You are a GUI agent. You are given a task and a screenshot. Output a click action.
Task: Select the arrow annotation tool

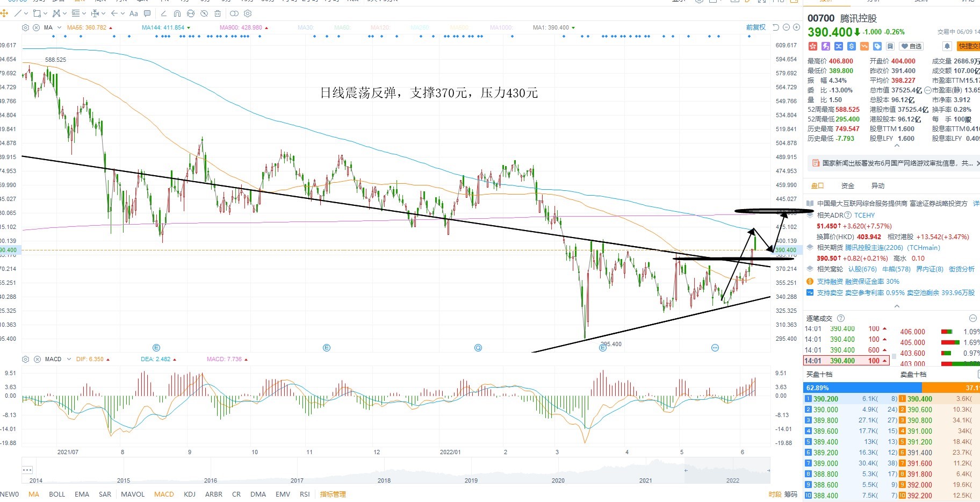tap(114, 13)
